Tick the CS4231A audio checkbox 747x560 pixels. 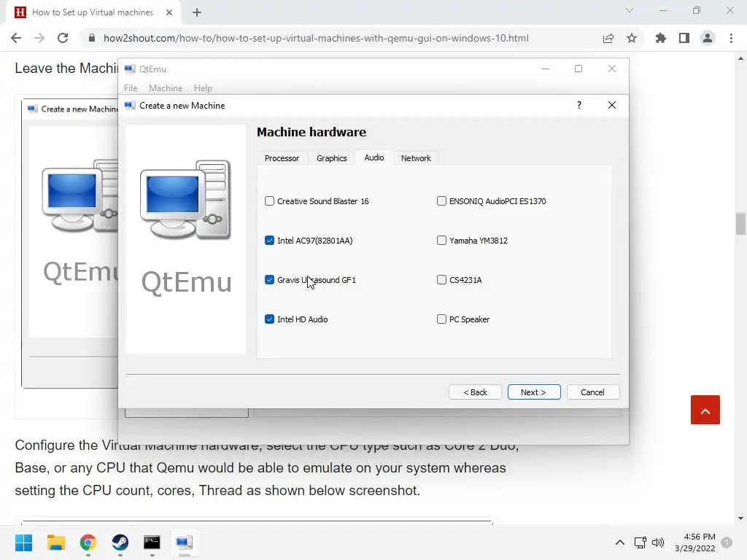tap(441, 280)
